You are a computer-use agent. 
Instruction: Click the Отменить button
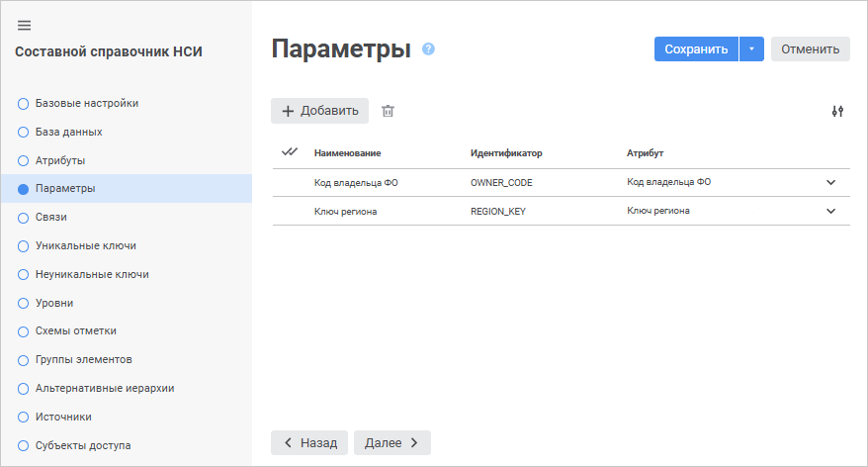coord(810,49)
